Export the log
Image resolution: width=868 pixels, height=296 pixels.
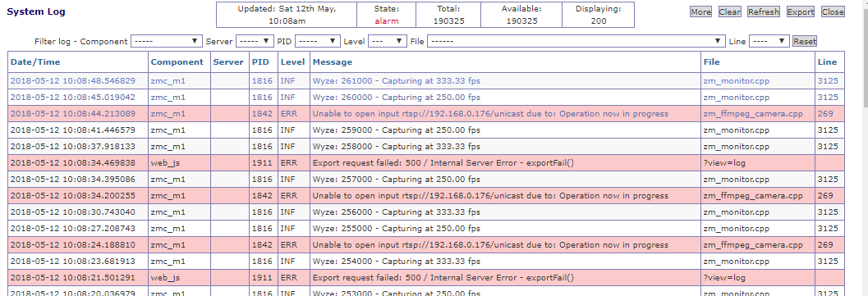tap(800, 11)
